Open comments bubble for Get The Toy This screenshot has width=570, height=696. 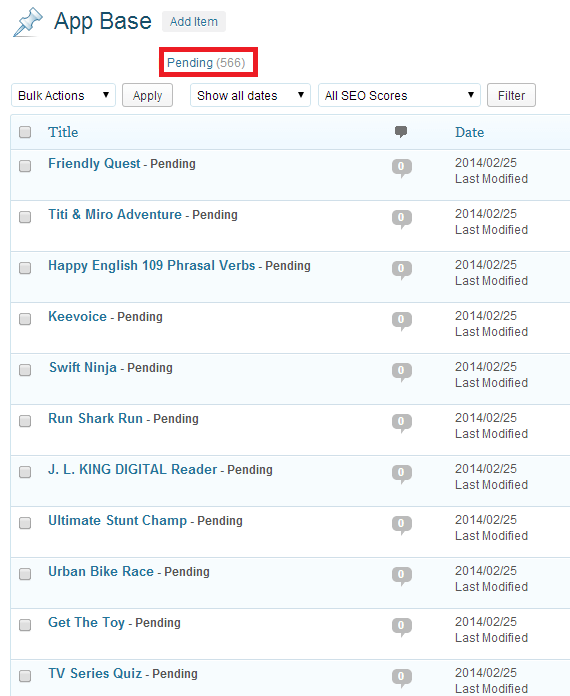(x=402, y=627)
